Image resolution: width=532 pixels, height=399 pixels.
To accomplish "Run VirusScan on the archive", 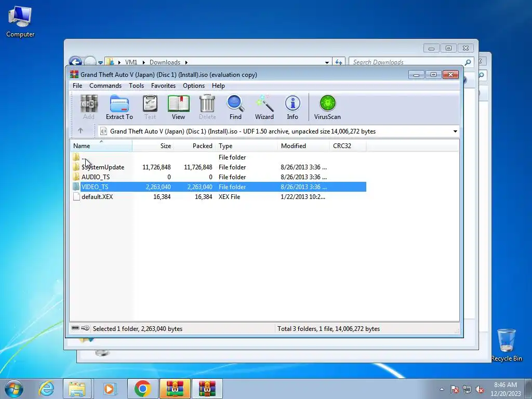I will [327, 107].
